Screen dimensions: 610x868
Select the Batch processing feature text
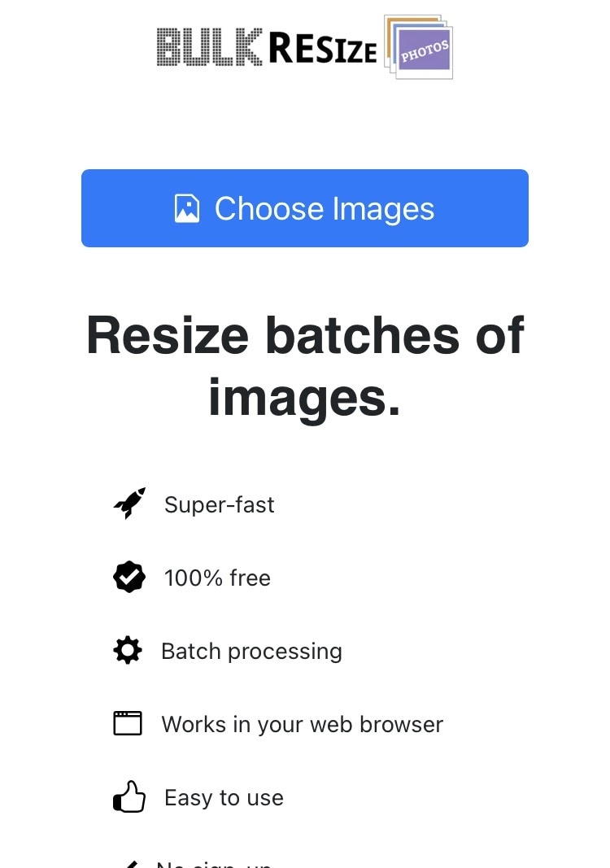pyautogui.click(x=251, y=652)
